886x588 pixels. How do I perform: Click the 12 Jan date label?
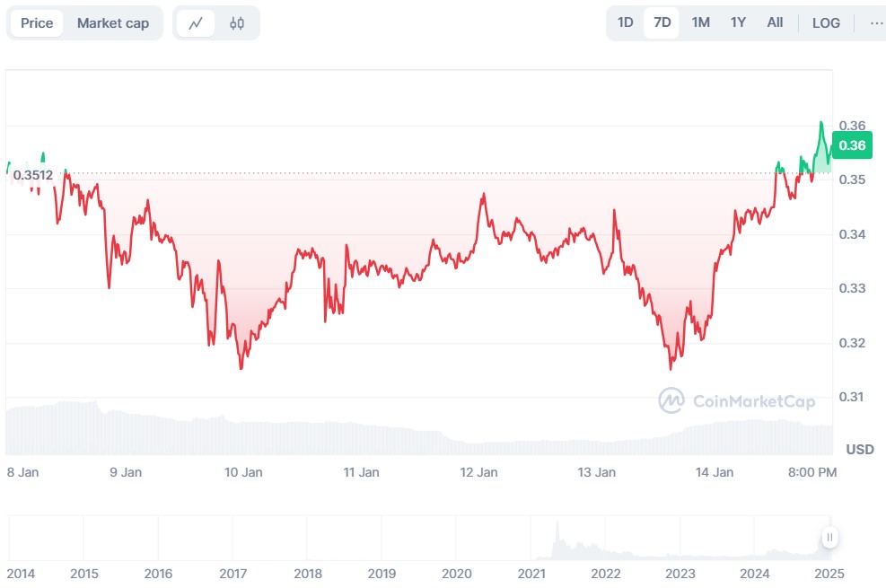[x=478, y=472]
